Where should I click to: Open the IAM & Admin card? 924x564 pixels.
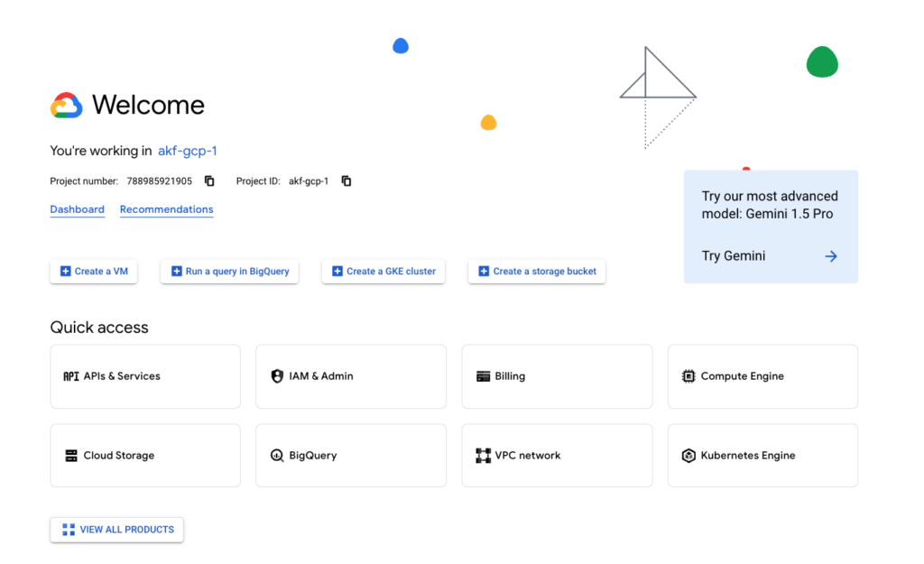tap(351, 376)
